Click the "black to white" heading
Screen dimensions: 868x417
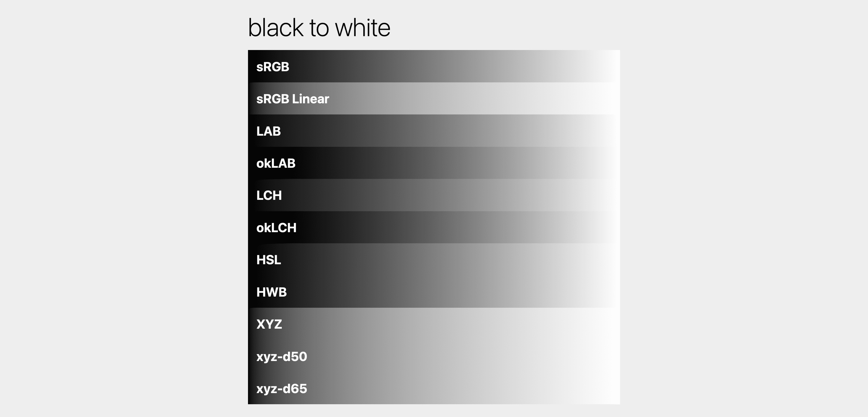click(319, 28)
